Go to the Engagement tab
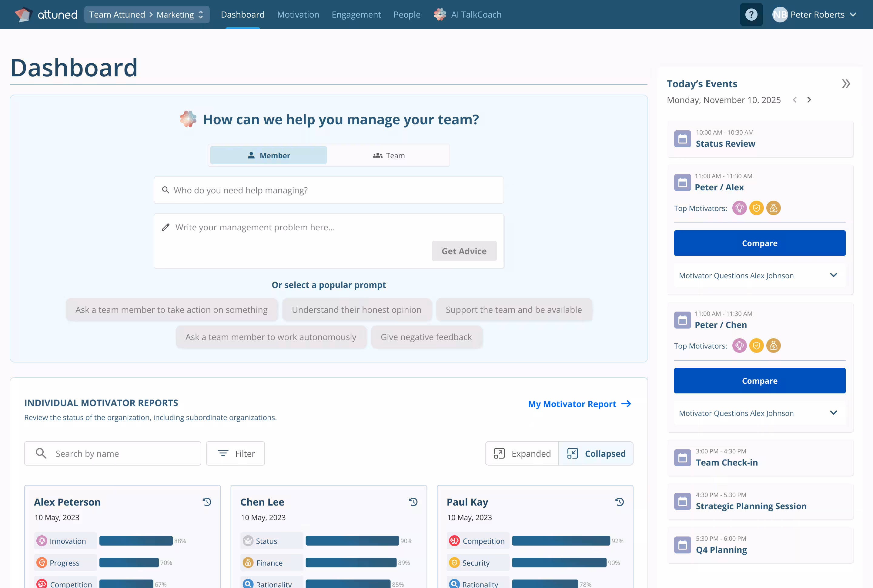Screen dimensions: 873x588 click(356, 15)
